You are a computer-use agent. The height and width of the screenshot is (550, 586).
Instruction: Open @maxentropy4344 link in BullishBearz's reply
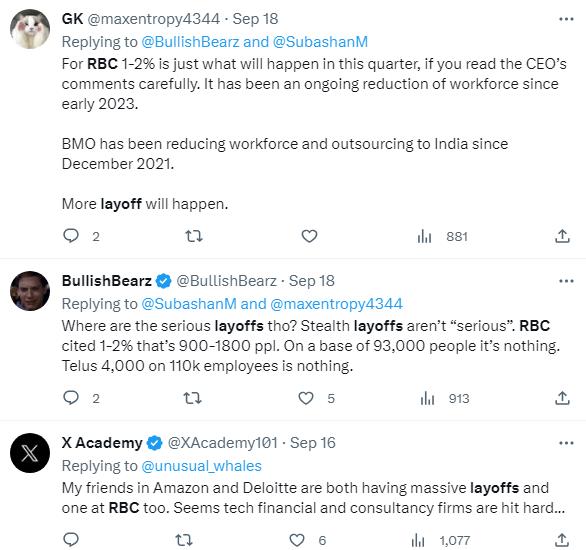pos(336,304)
